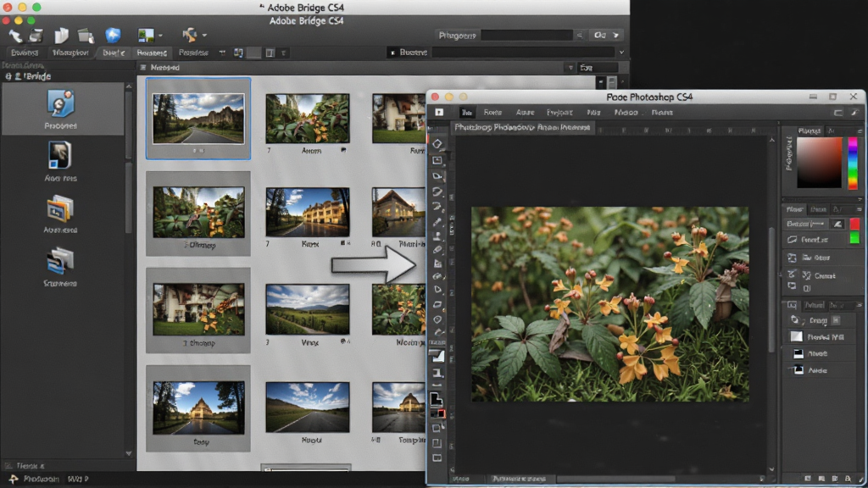Click the camera folder icon in Bridge toolbar
Screen dimensions: 868x488
coord(86,36)
